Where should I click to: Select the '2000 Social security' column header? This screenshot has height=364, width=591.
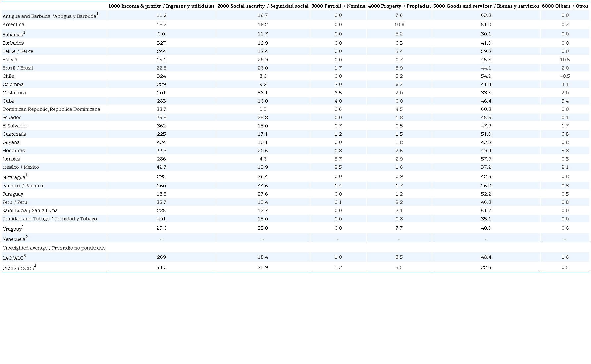click(263, 6)
